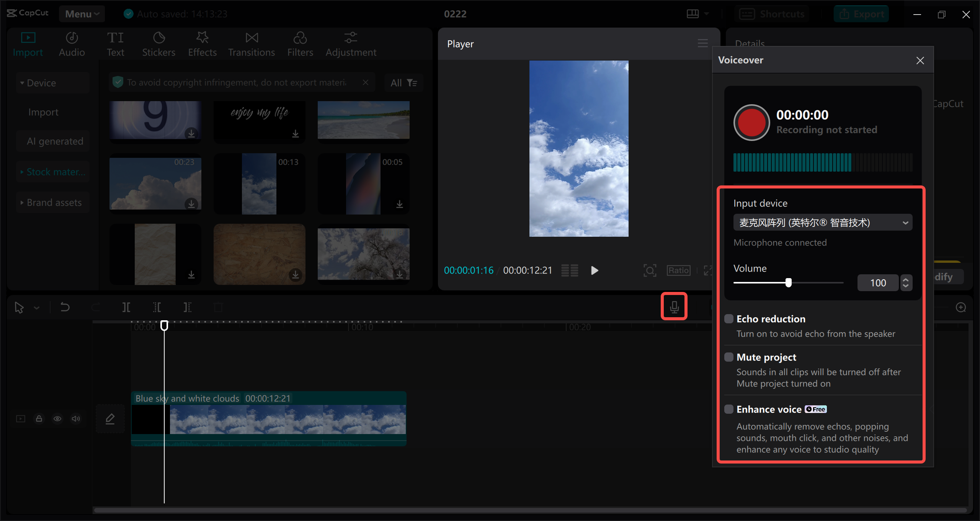Expand the Brand assets section

(x=54, y=202)
